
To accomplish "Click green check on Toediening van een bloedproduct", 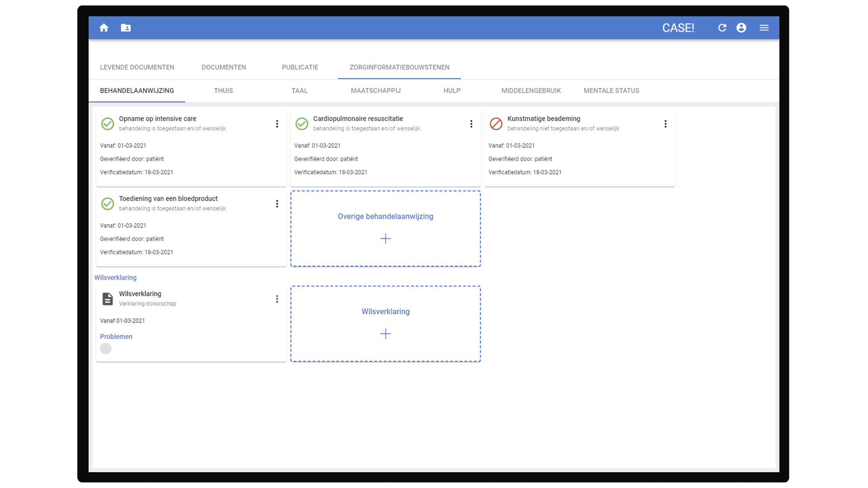I will pos(108,204).
